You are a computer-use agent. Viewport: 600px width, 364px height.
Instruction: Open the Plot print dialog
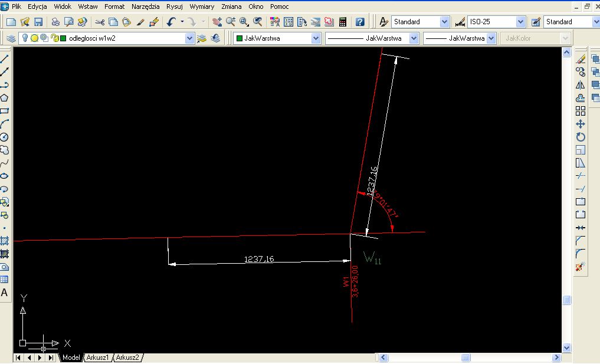click(55, 22)
